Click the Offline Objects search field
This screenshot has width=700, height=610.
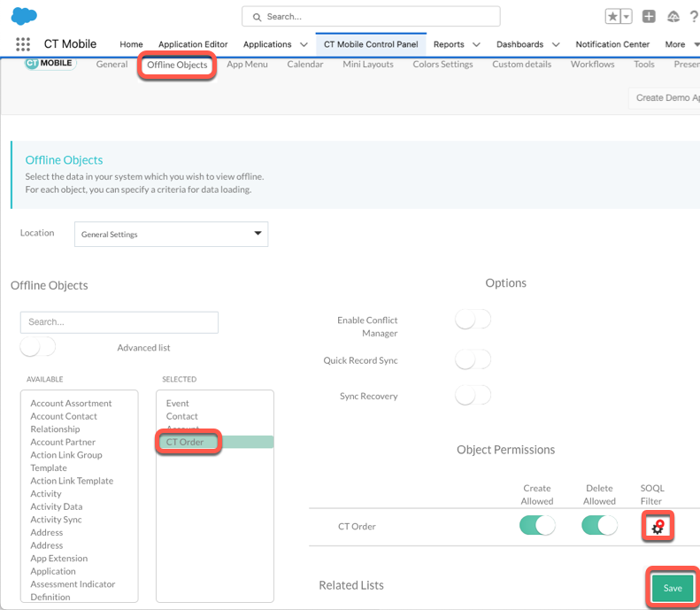pos(119,322)
